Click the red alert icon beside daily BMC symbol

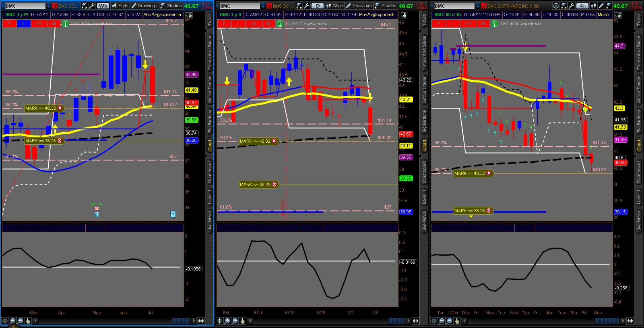[270, 6]
